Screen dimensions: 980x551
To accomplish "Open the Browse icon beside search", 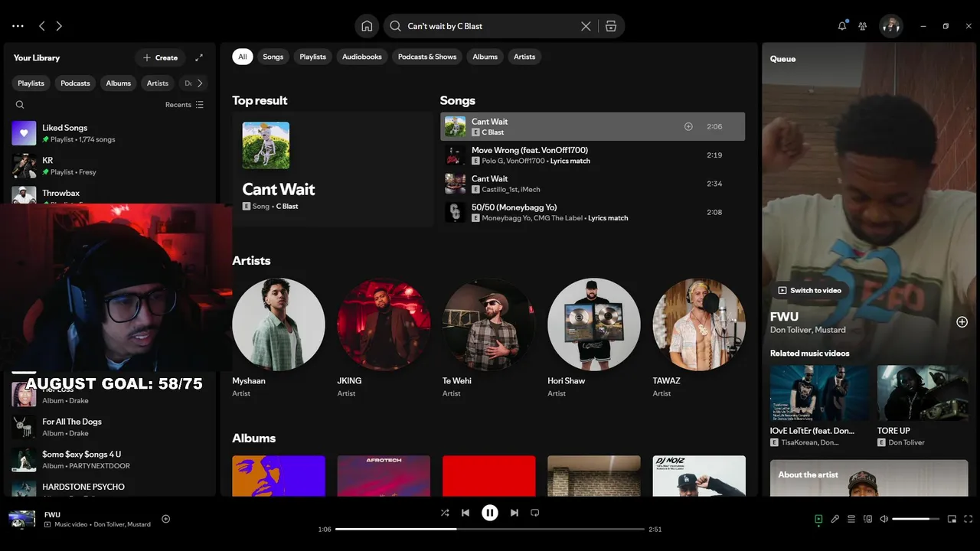I will (x=610, y=26).
